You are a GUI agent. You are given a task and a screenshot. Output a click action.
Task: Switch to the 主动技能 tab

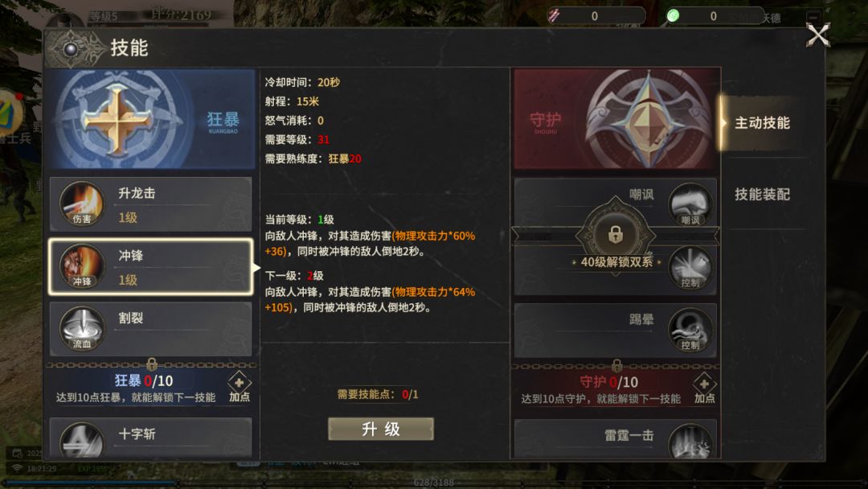[x=762, y=123]
